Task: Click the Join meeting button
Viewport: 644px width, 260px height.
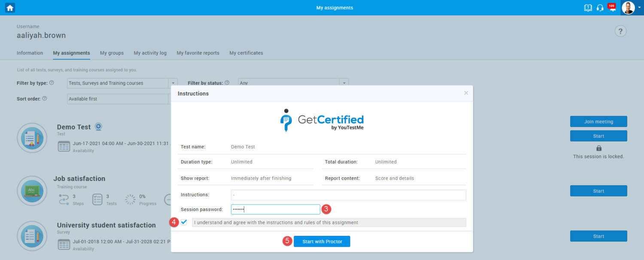Action: click(x=598, y=121)
